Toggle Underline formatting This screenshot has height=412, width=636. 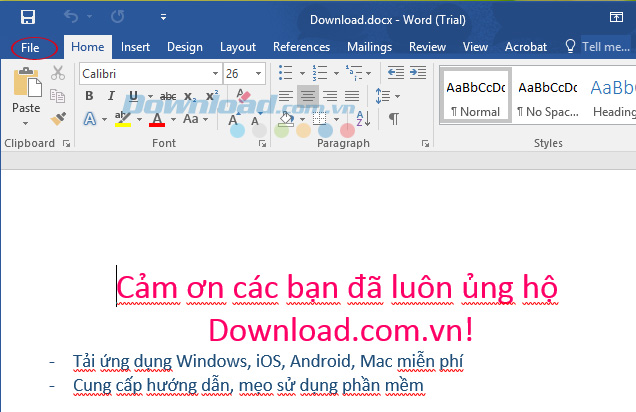point(133,96)
